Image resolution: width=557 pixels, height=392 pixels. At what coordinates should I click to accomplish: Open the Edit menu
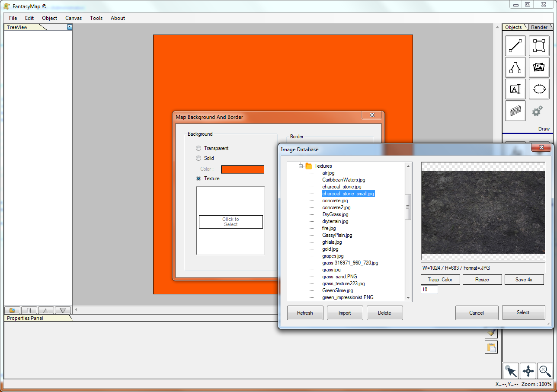click(29, 18)
